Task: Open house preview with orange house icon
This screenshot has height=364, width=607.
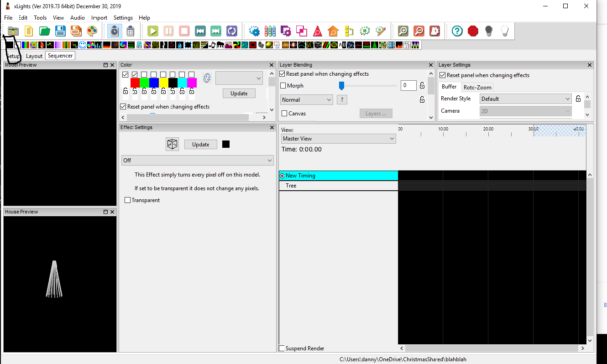Action: coord(334,31)
